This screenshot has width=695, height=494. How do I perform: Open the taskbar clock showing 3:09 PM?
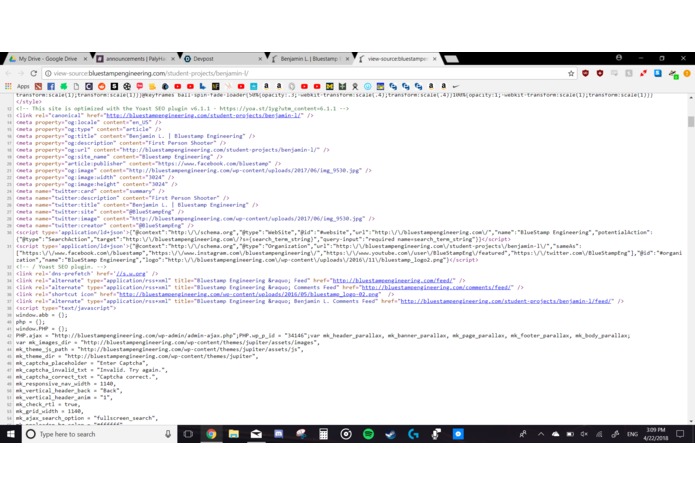coord(656,434)
